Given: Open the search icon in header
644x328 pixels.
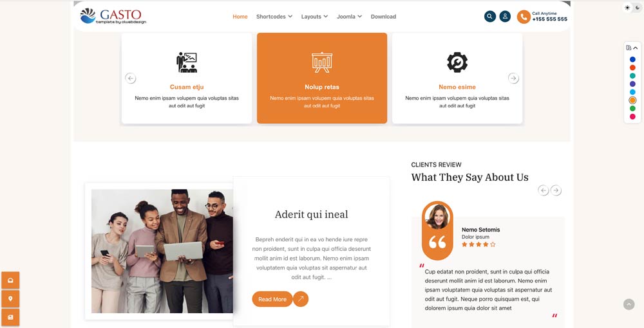Looking at the screenshot, I should tap(489, 17).
